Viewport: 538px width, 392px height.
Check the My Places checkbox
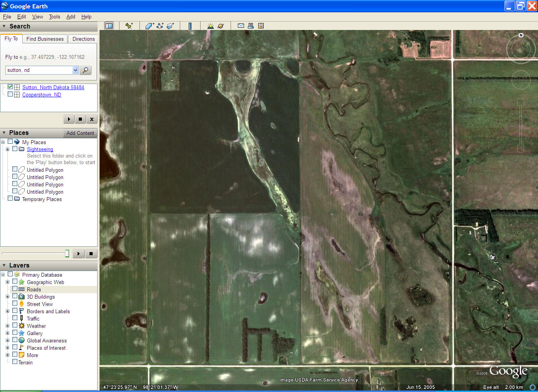[x=10, y=141]
